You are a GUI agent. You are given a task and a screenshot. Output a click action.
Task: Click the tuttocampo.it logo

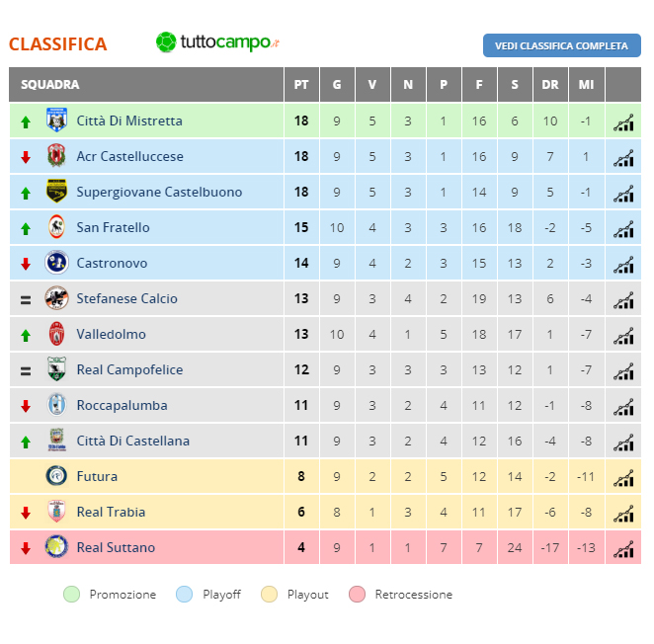[217, 42]
